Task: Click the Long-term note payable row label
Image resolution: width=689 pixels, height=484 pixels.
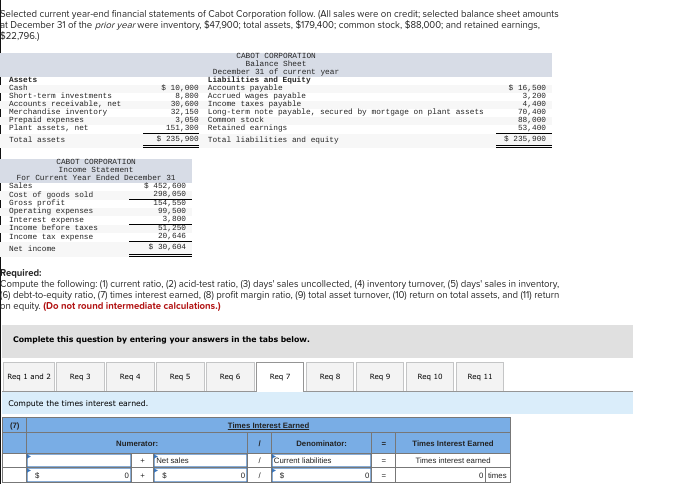Action: pos(345,111)
